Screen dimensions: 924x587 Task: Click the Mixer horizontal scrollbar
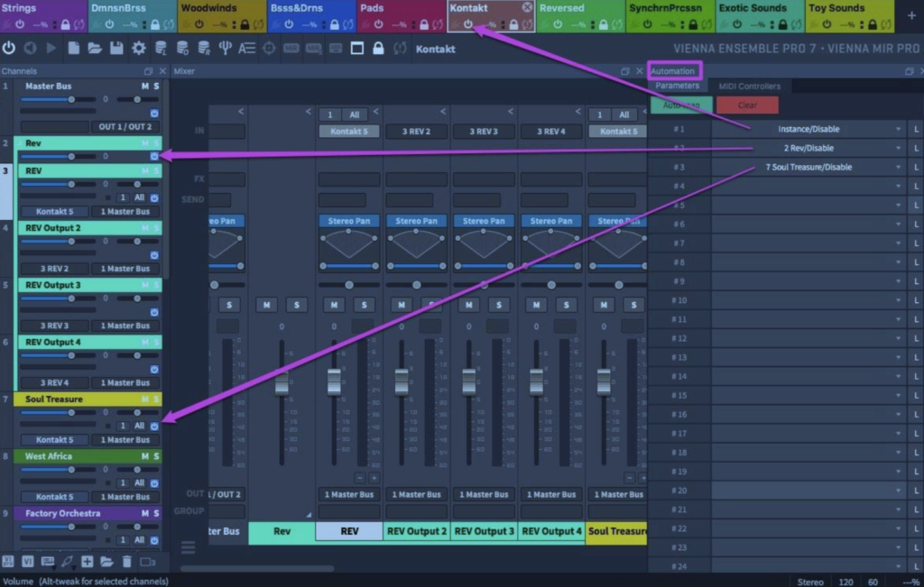click(x=257, y=568)
